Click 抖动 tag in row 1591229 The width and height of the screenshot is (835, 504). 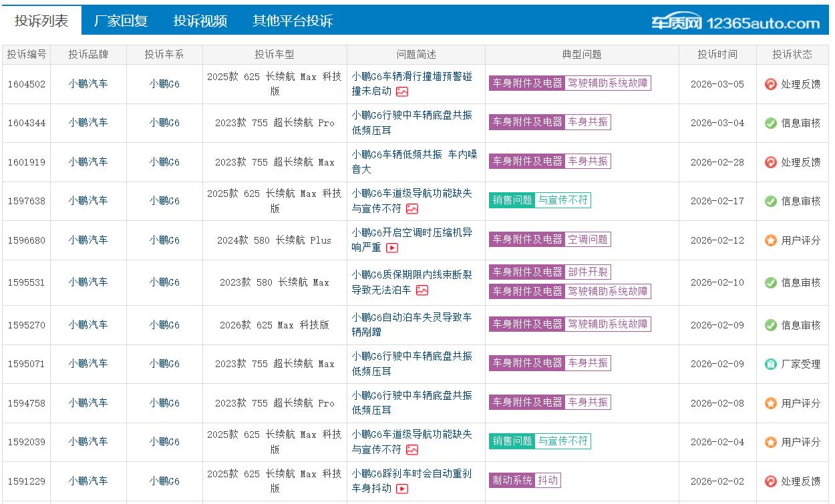pos(548,480)
